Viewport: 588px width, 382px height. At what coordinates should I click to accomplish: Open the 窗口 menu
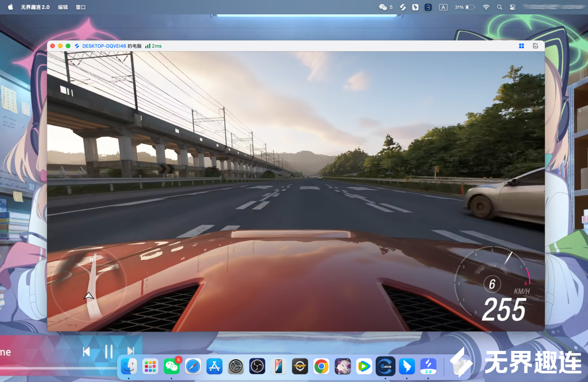[81, 7]
